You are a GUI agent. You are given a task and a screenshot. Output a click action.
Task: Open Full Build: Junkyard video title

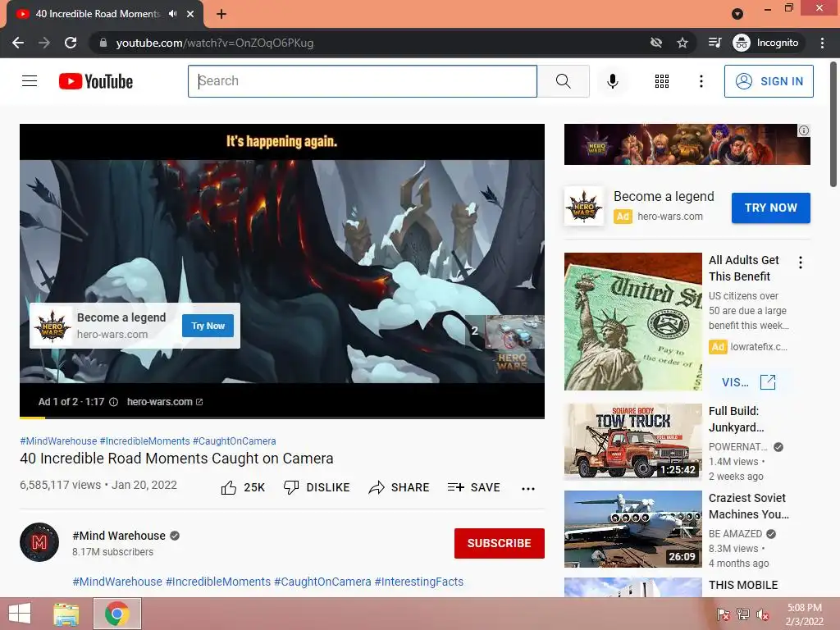pos(737,419)
